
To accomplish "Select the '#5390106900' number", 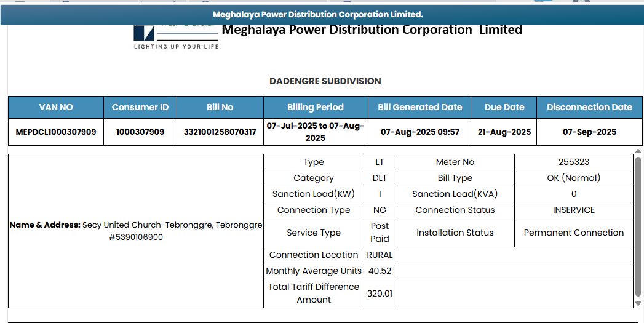I will tap(136, 237).
